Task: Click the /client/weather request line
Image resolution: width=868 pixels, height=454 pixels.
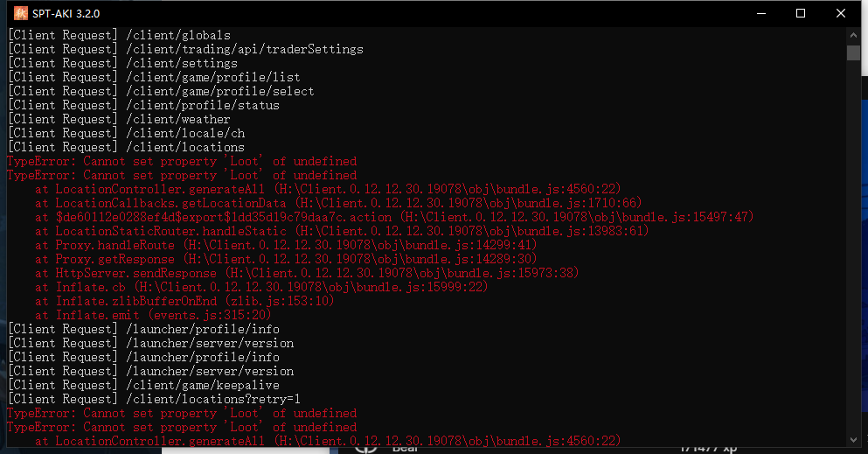Action: 119,119
